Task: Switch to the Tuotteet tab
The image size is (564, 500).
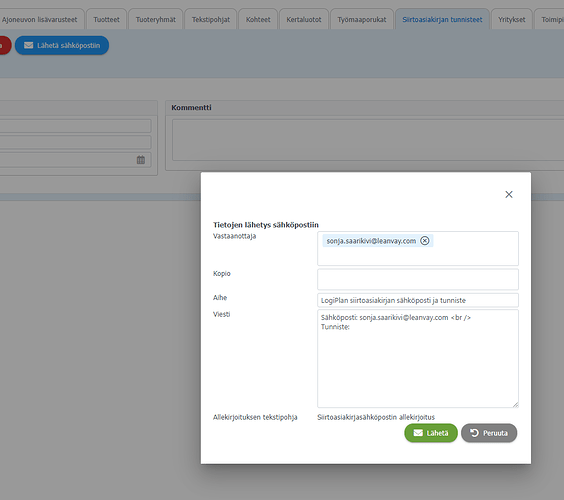Action: (106, 19)
